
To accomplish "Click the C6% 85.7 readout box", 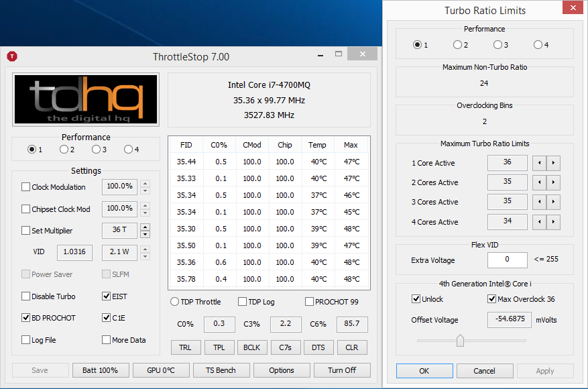I will click(352, 324).
